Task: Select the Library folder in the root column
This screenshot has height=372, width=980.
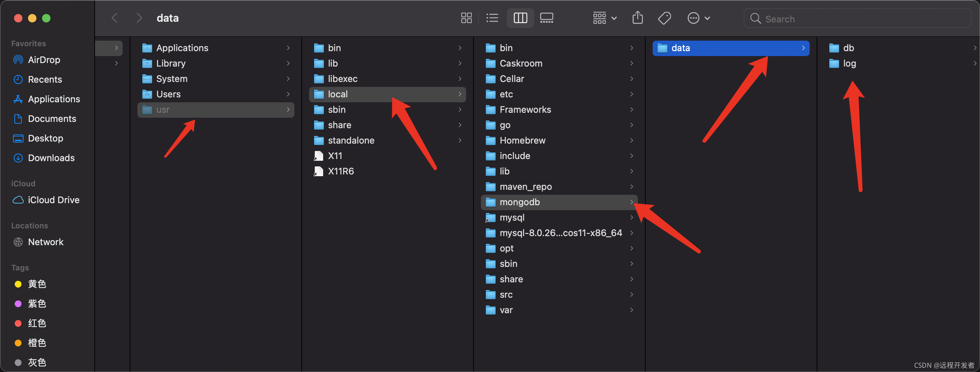Action: click(x=216, y=63)
